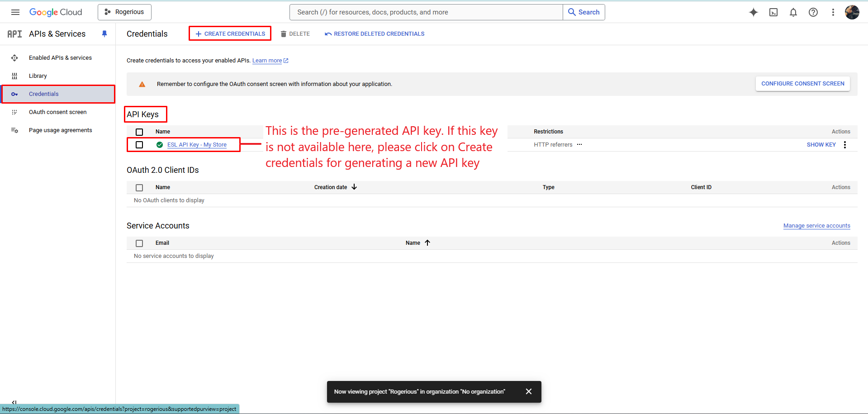Open the Create Credentials dropdown
Image resolution: width=868 pixels, height=414 pixels.
[230, 34]
